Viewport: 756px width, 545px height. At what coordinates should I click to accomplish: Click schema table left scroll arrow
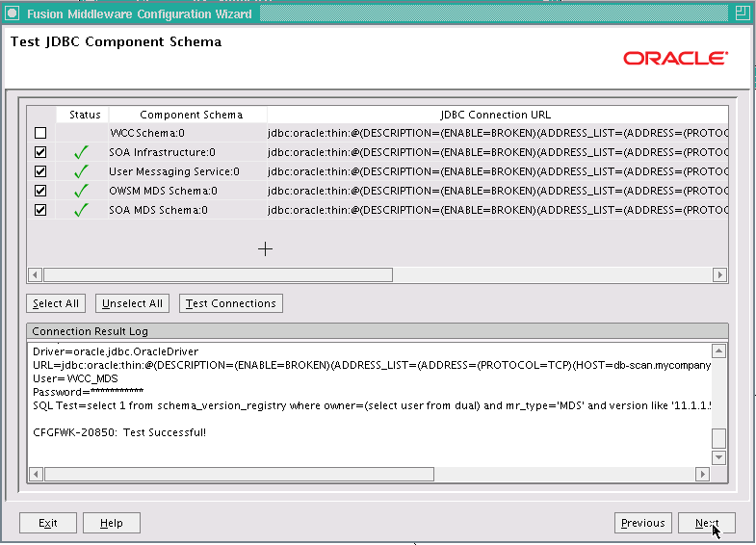[35, 275]
